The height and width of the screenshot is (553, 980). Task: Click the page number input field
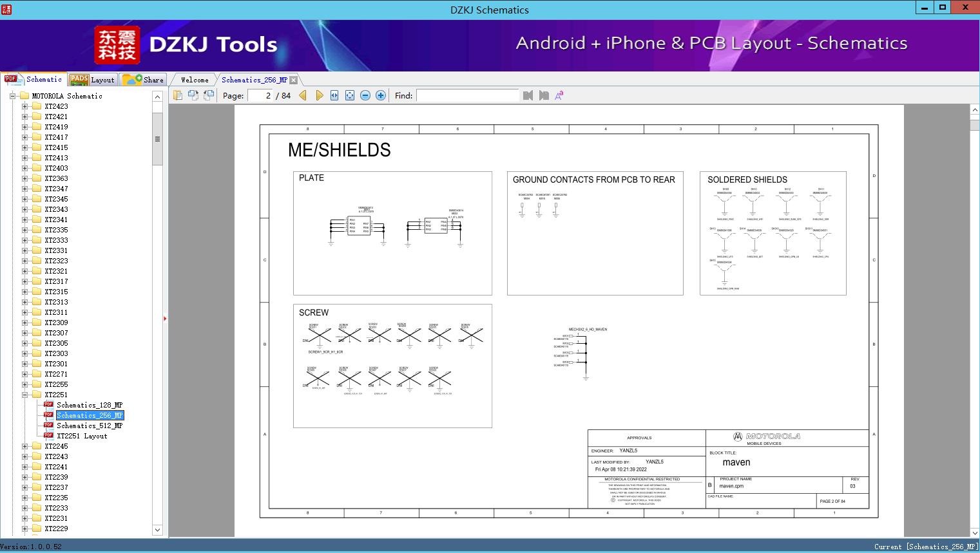click(260, 95)
